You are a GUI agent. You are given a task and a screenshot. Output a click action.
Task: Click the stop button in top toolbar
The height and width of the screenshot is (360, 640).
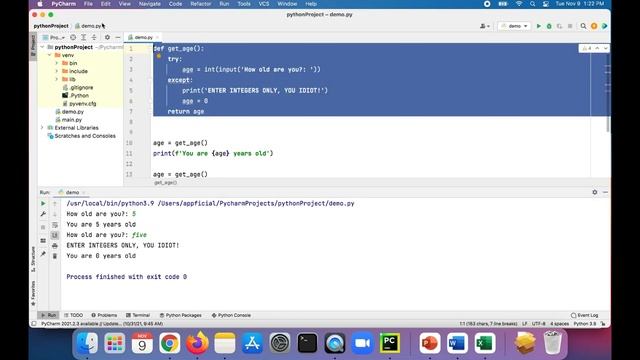pos(570,26)
